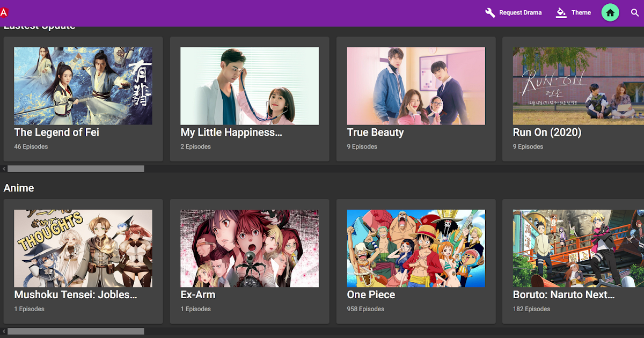This screenshot has height=338, width=644.
Task: Click the Anime section heading
Action: coord(19,188)
